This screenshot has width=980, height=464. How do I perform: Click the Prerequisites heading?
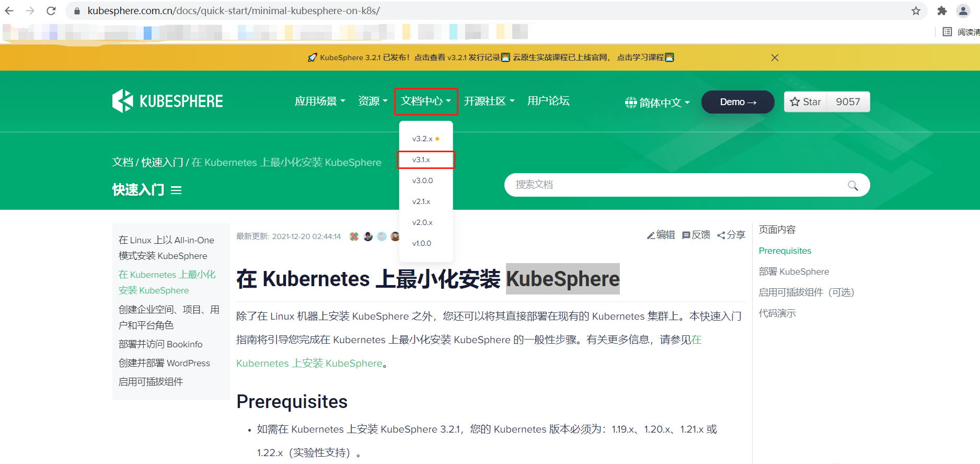[292, 402]
